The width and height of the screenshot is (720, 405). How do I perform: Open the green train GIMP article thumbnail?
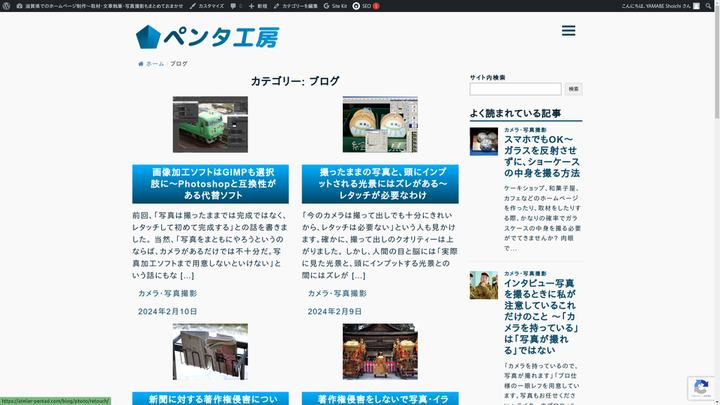210,124
